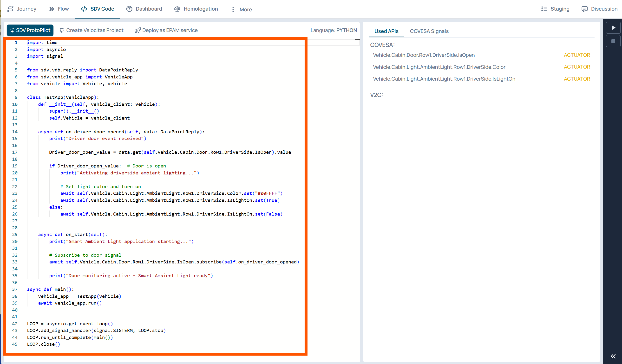The image size is (622, 364).
Task: Click the Deploy as EPAM service rocket icon
Action: coord(138,30)
